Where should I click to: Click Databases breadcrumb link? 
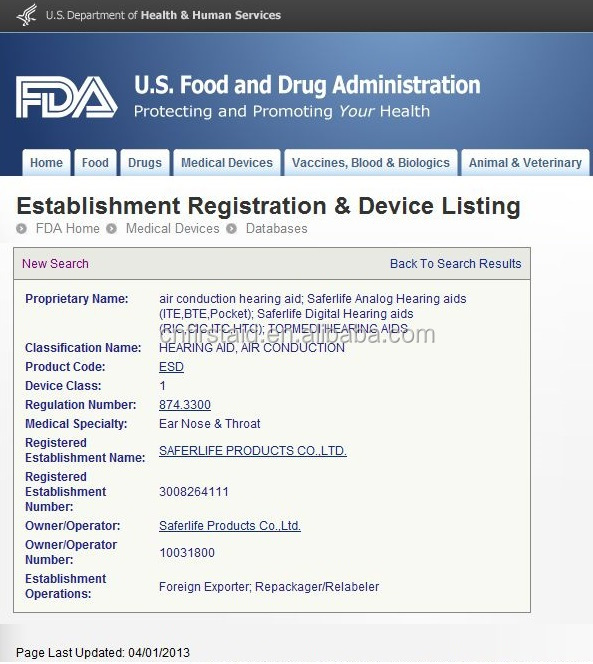pos(277,229)
